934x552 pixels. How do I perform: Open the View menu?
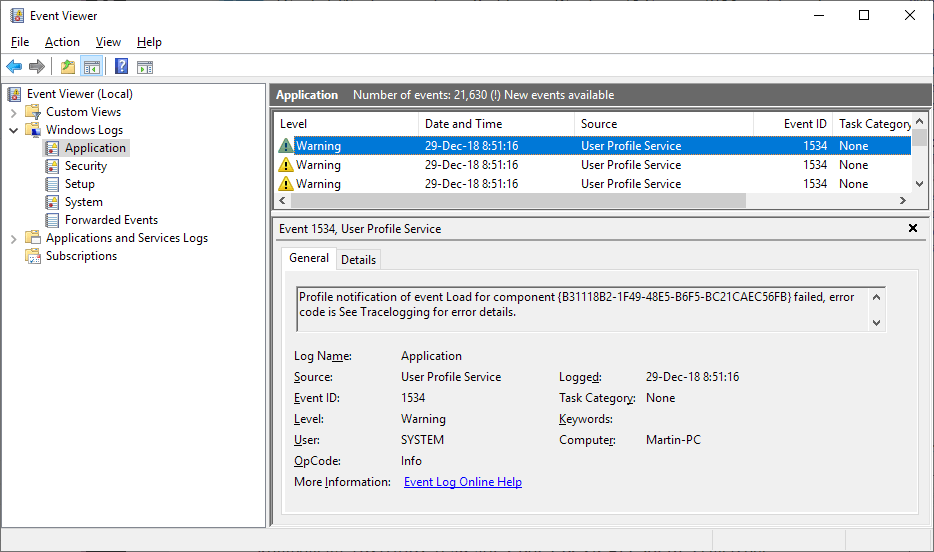[108, 42]
